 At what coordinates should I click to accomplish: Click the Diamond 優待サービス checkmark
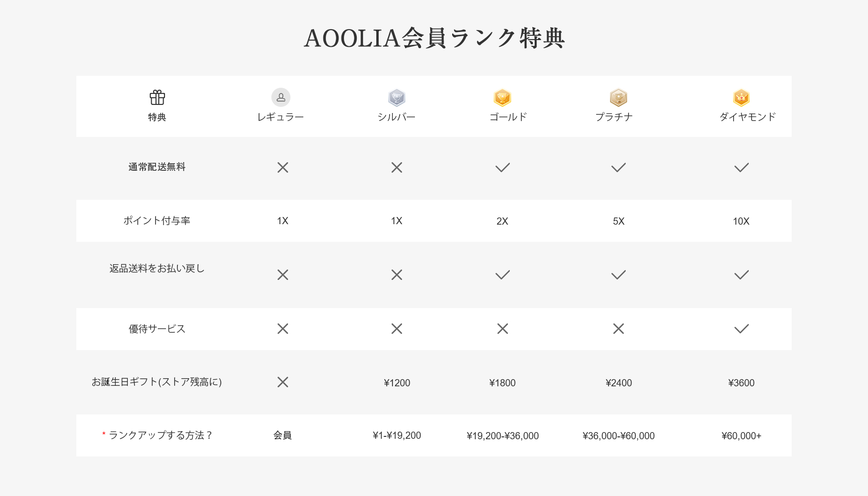pos(741,329)
